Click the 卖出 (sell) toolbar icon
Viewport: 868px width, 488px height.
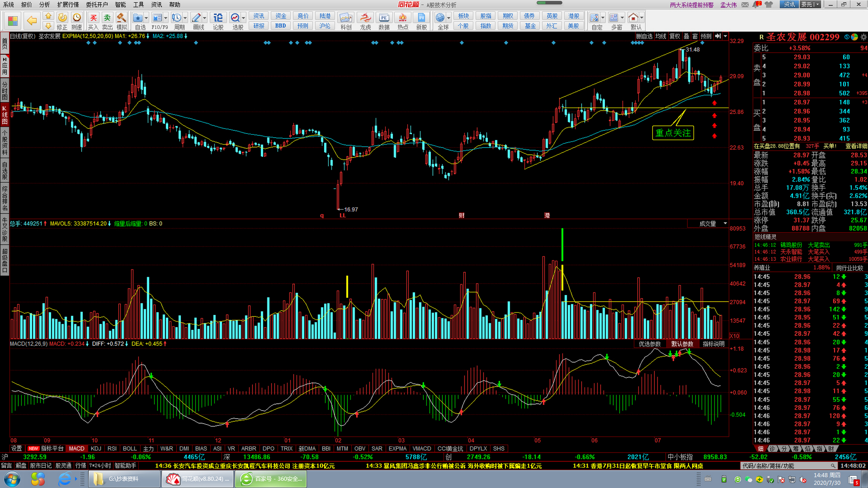coord(107,18)
